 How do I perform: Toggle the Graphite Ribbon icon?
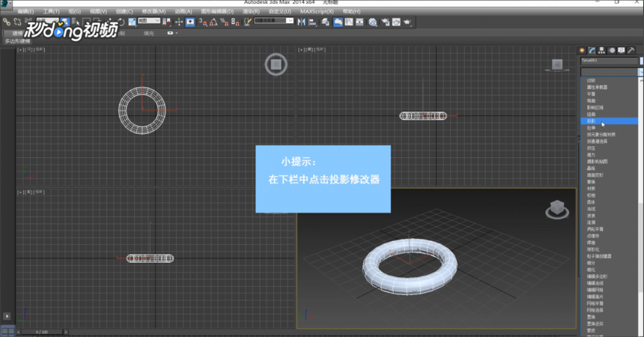tap(338, 22)
